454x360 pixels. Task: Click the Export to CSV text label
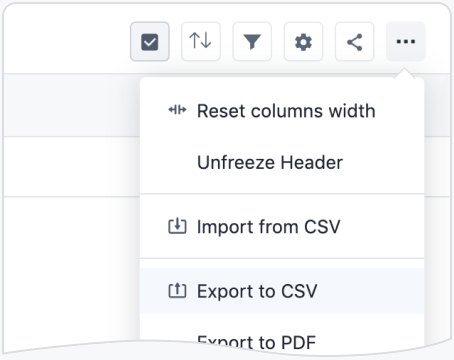257,291
